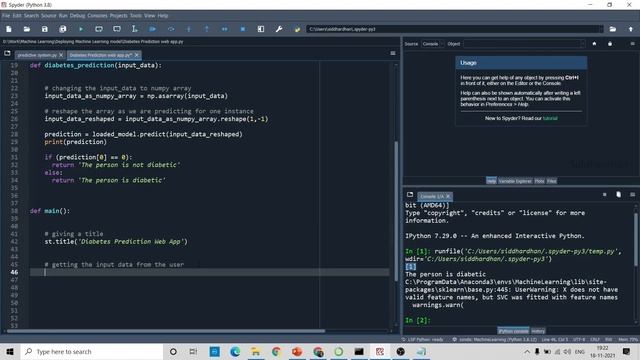640x360 pixels.
Task: Open PYTHONPATH manager icon
Action: pos(297,29)
